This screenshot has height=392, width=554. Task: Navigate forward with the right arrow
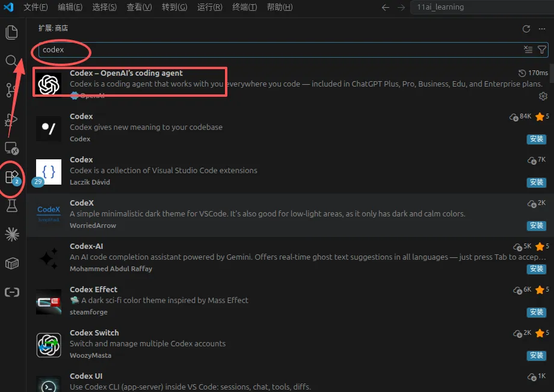coord(401,7)
